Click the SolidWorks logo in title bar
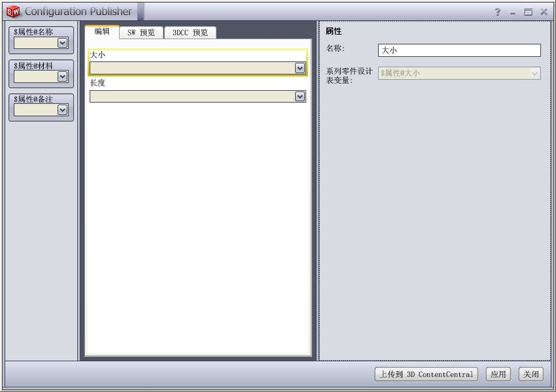Image resolution: width=556 pixels, height=392 pixels. click(x=13, y=12)
